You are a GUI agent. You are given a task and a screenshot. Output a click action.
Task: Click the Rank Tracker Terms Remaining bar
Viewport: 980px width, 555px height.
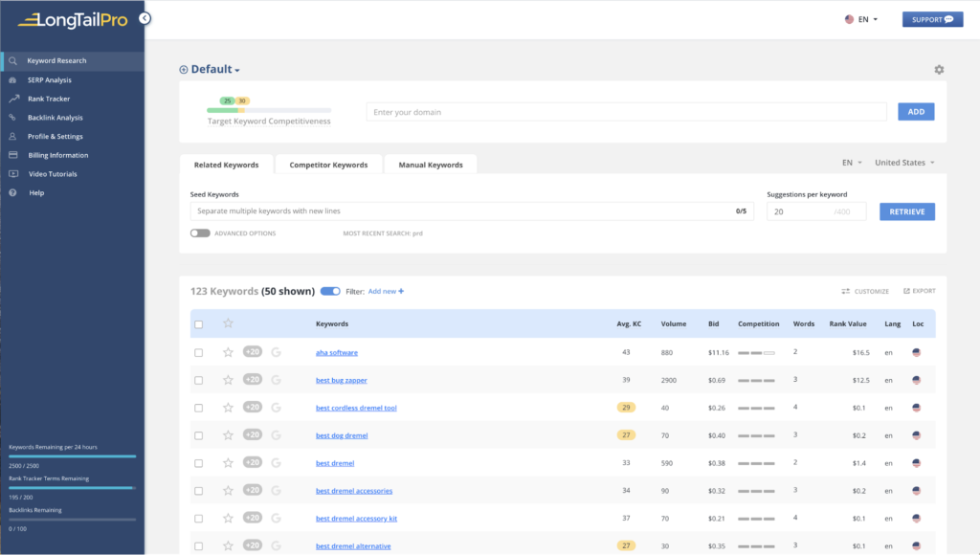(x=73, y=487)
